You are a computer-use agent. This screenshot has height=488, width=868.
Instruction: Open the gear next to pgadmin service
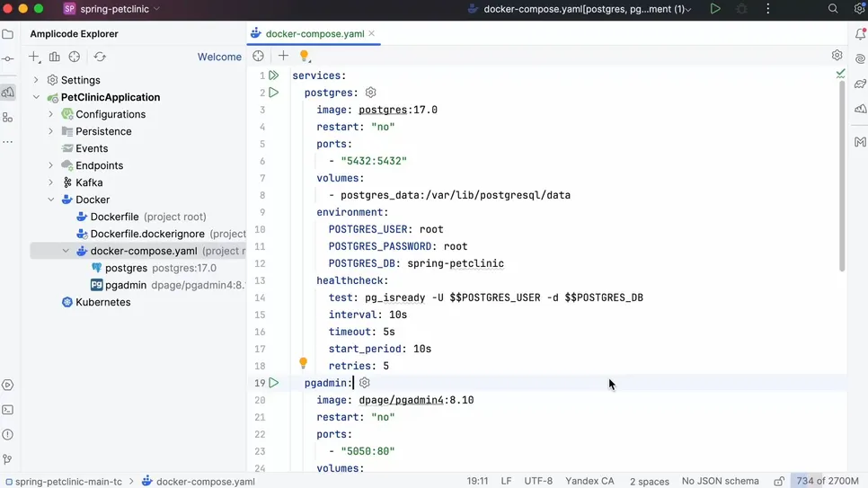tap(364, 383)
